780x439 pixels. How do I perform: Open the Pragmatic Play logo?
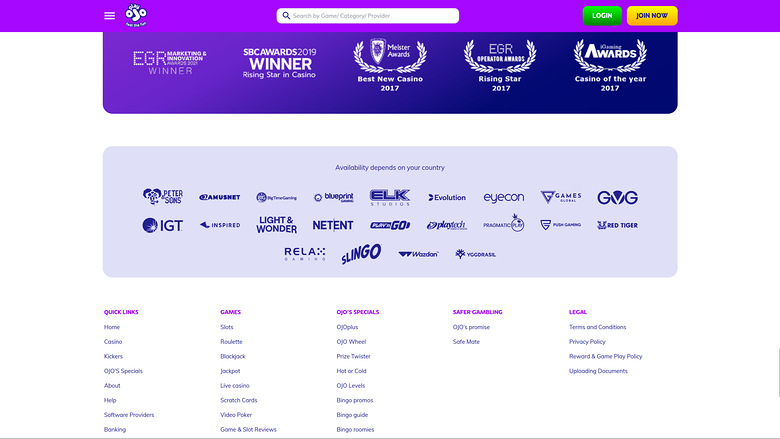pos(503,224)
